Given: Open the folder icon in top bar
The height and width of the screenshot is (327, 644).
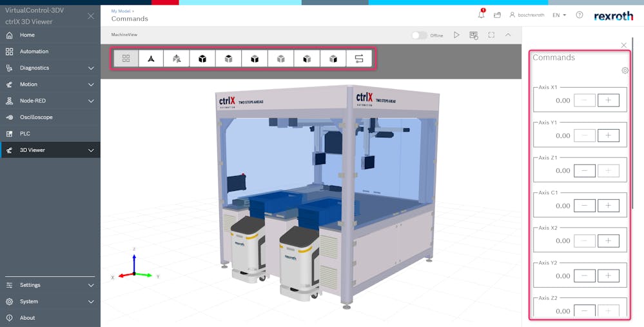Looking at the screenshot, I should [497, 15].
